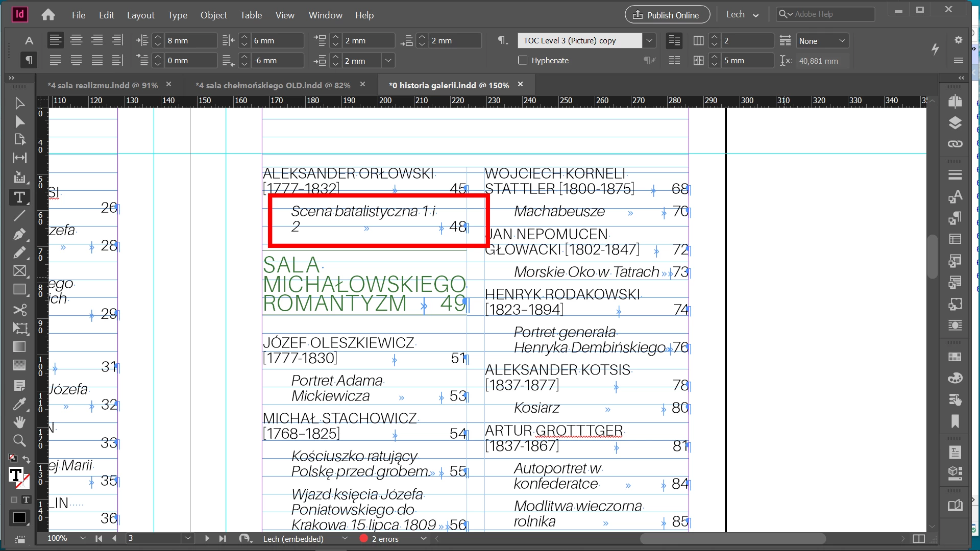The width and height of the screenshot is (980, 551).
Task: Expand the paragraph style dropdown
Action: (649, 41)
